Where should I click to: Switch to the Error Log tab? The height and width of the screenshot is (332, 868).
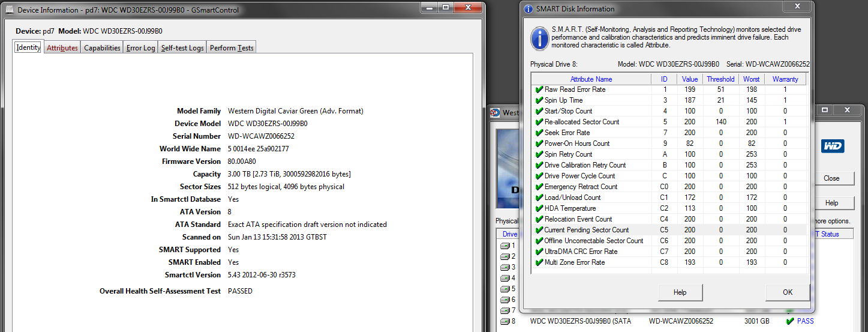pos(141,48)
